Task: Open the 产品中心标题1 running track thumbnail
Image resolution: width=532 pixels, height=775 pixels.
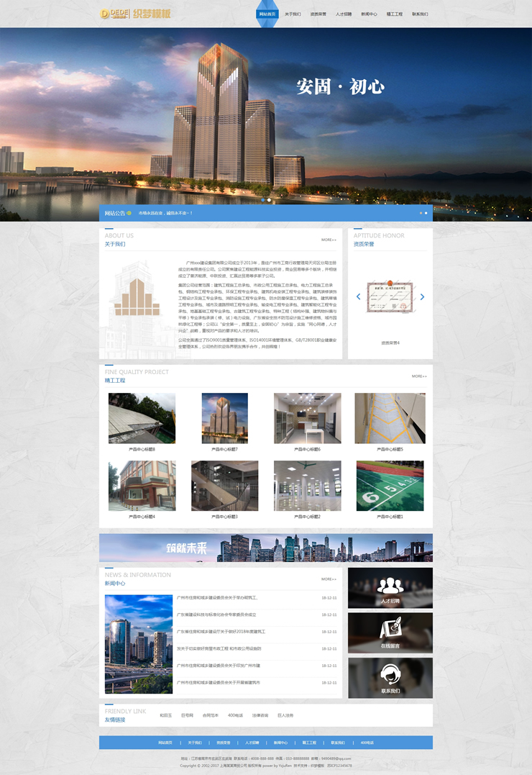Action: click(x=390, y=486)
